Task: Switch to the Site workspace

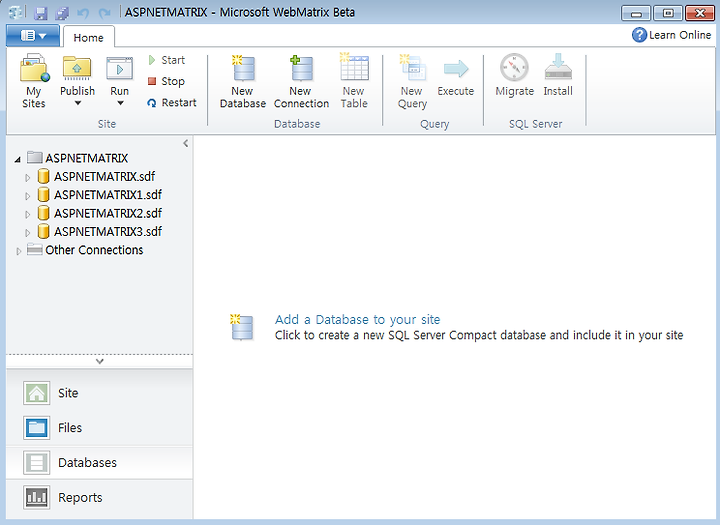Action: click(x=99, y=393)
